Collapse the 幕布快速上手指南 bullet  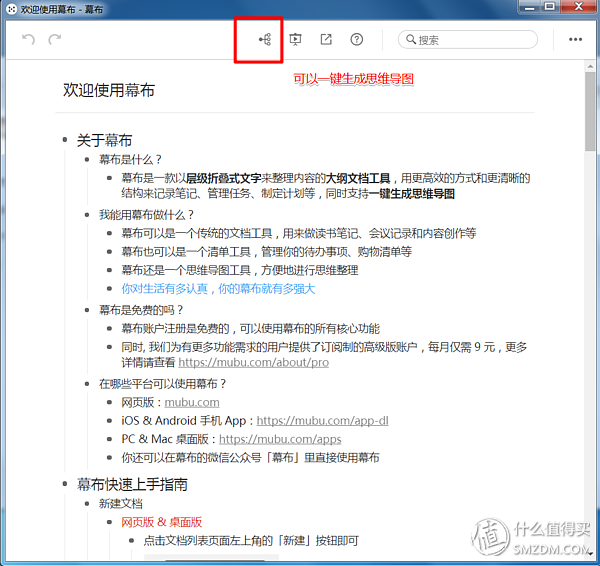[x=65, y=484]
